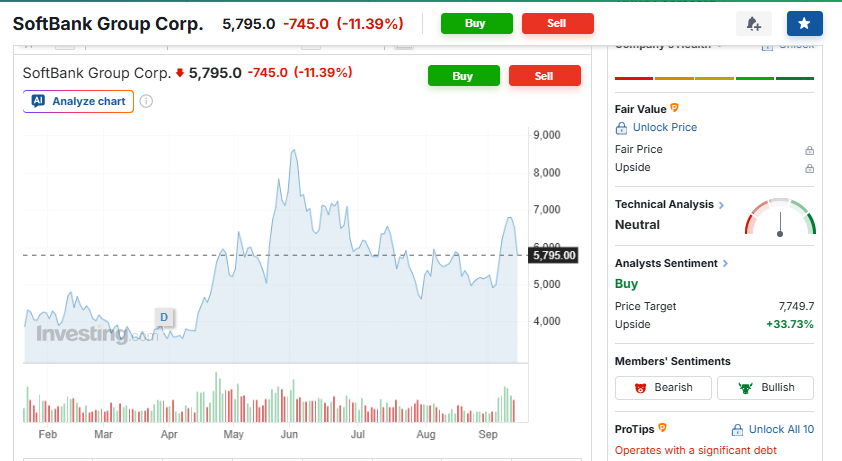Open the Unlock All 10 ProTips link
Viewport: 842px width, 461px height.
click(773, 429)
